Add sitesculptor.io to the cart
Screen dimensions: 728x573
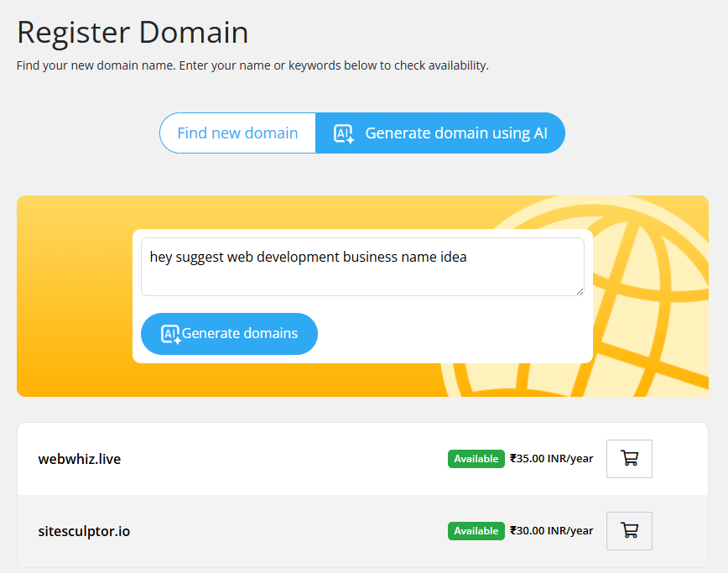coord(629,531)
